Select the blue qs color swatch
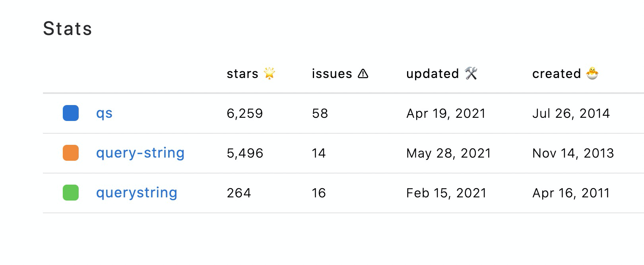Screen dimensions: 644x265 (x=71, y=113)
